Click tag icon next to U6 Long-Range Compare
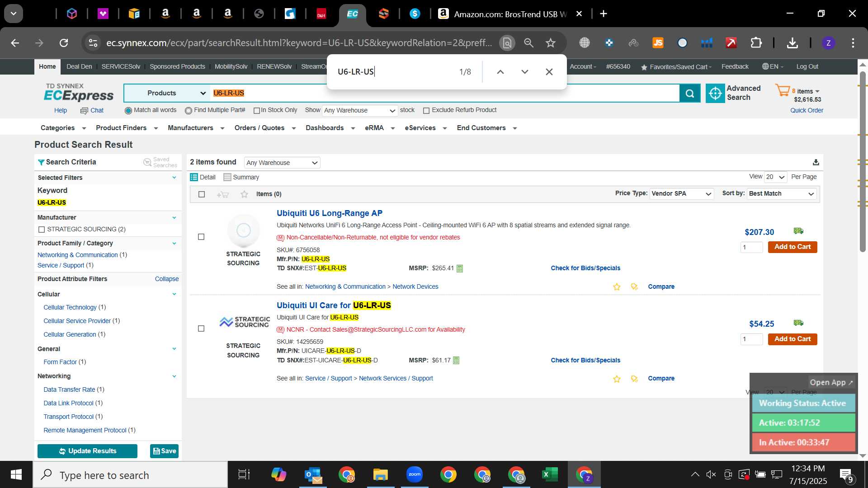868x488 pixels. [634, 287]
